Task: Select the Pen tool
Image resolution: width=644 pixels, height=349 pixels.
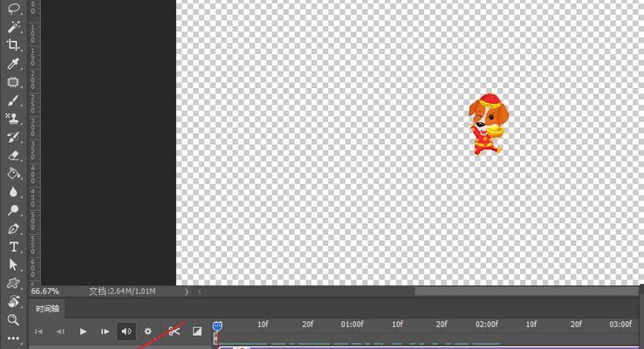Action: pyautogui.click(x=13, y=229)
